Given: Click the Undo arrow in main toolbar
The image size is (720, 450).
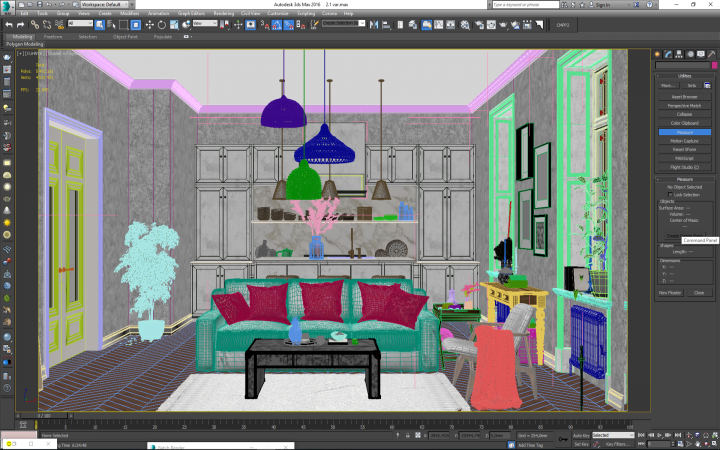Looking at the screenshot, I should click(x=9, y=25).
